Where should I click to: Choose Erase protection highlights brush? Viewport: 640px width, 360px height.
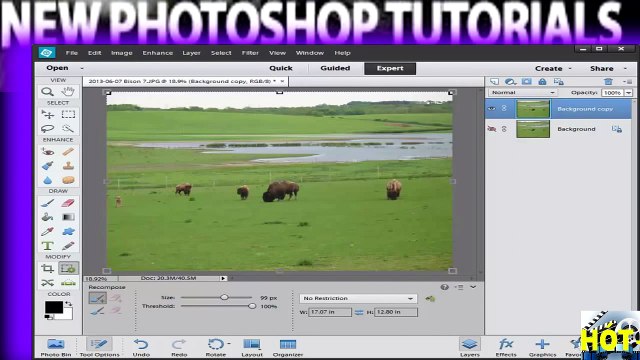[98, 311]
